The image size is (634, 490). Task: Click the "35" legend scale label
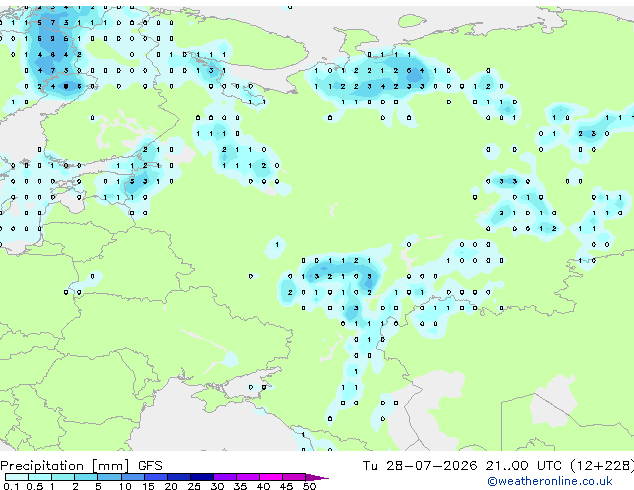coord(240,486)
